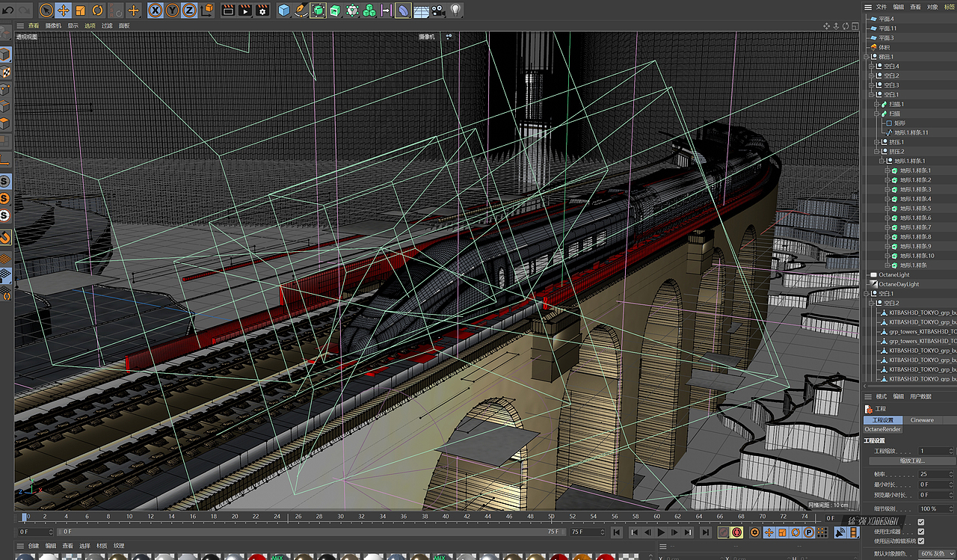
Task: Activate the Scale tool
Action: tap(81, 10)
